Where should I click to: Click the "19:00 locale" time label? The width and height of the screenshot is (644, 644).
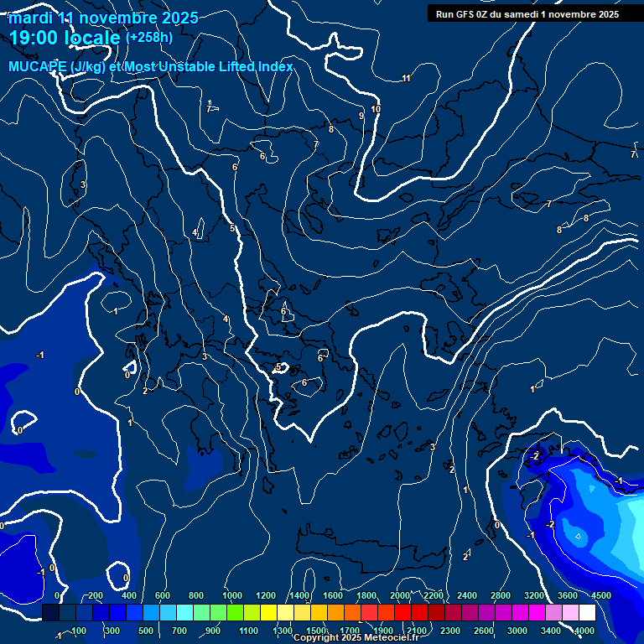pos(65,38)
